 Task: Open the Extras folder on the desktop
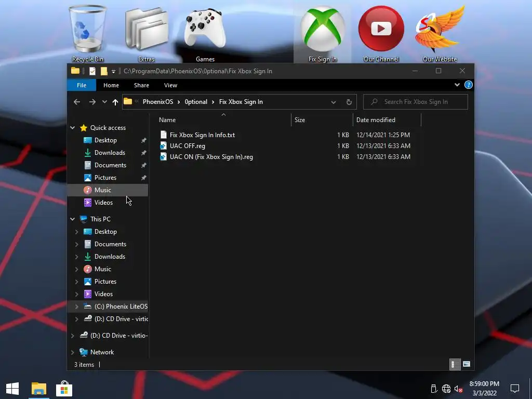(146, 33)
